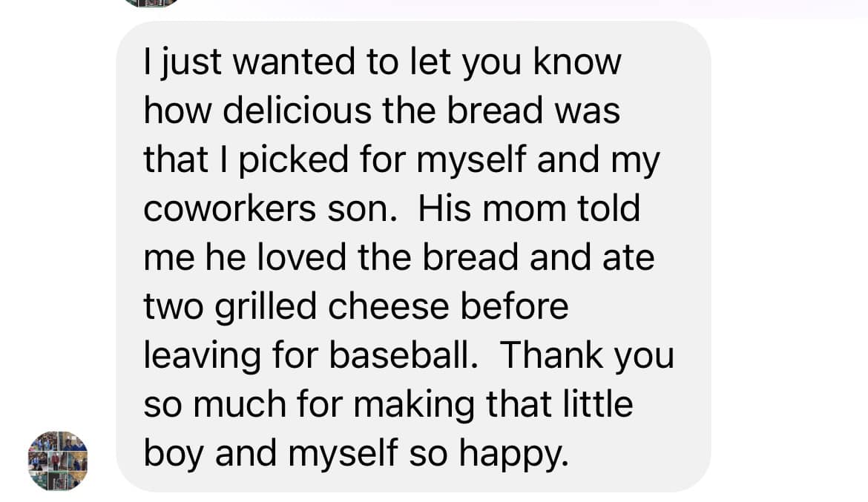This screenshot has height=502, width=868.
Task: Click the words "Thank you" in the message
Action: 586,355
